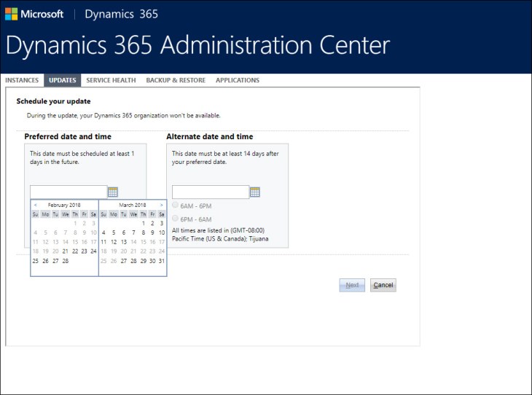
Task: Click the Next button
Action: click(352, 285)
